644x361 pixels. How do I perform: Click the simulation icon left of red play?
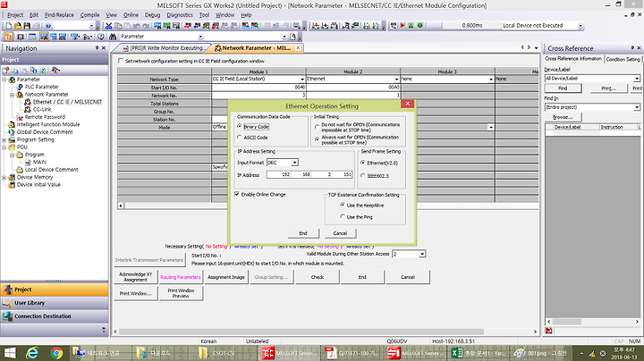point(394,25)
